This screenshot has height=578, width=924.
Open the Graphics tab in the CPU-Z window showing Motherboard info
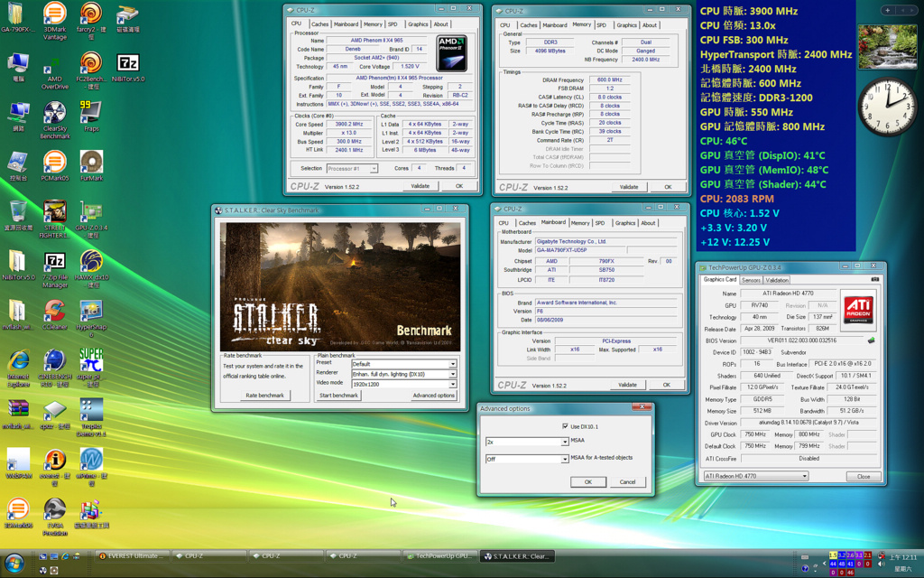pyautogui.click(x=625, y=223)
